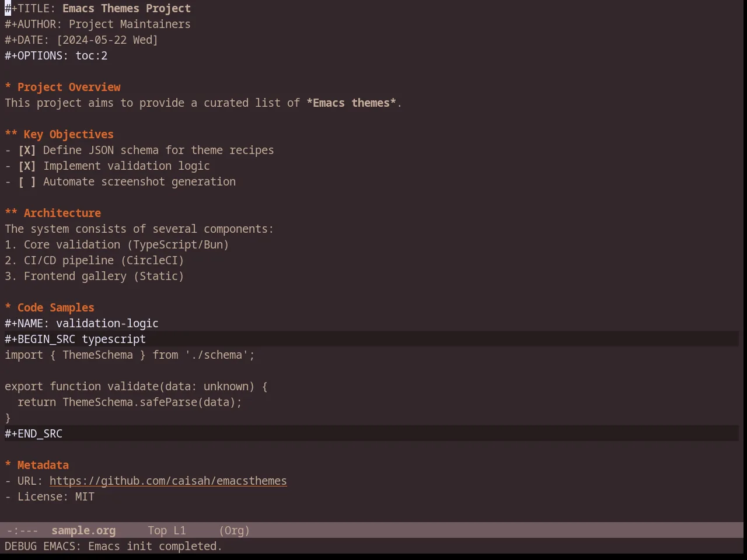This screenshot has width=747, height=560.
Task: Click the '[2024-05-22 Wed]' timestamp
Action: pyautogui.click(x=107, y=40)
